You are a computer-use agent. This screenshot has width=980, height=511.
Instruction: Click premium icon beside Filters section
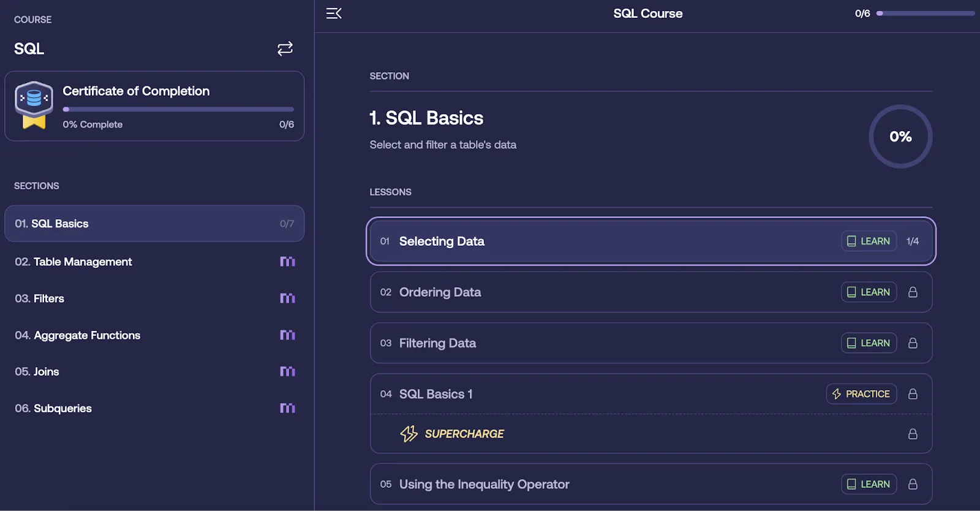point(287,298)
